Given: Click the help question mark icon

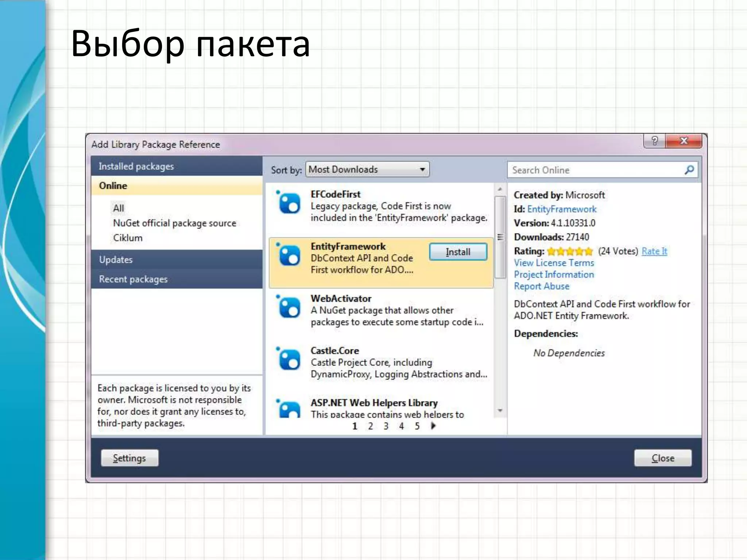Looking at the screenshot, I should click(x=654, y=141).
